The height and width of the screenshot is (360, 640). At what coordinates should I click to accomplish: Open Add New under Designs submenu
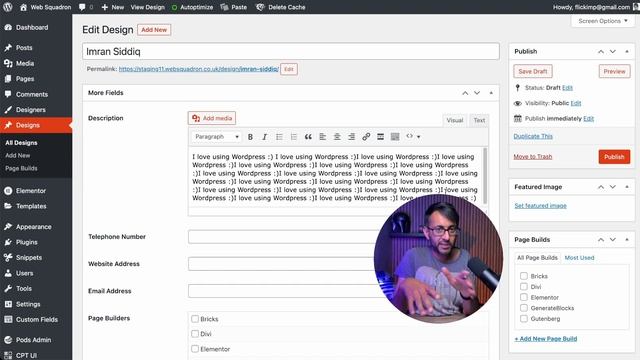(18, 156)
